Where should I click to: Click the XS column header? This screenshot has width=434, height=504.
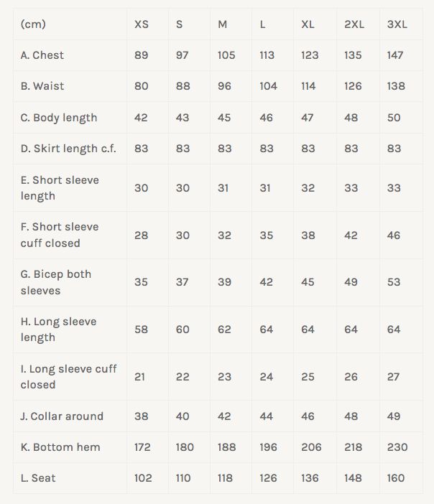(142, 24)
